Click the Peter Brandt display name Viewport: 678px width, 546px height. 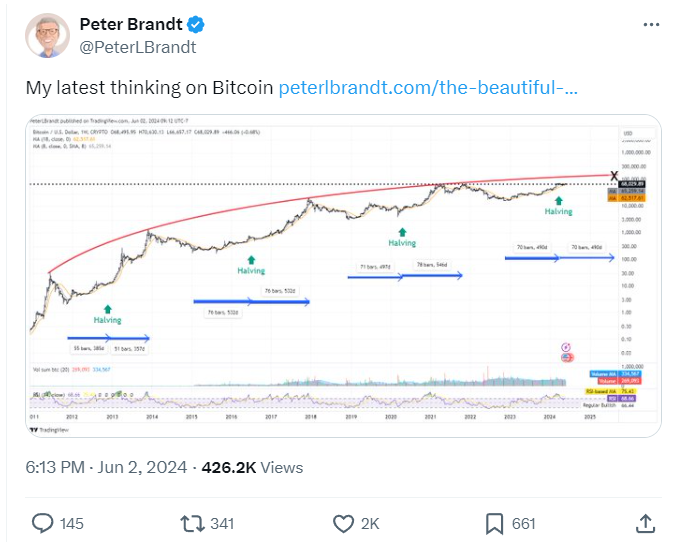coord(131,24)
